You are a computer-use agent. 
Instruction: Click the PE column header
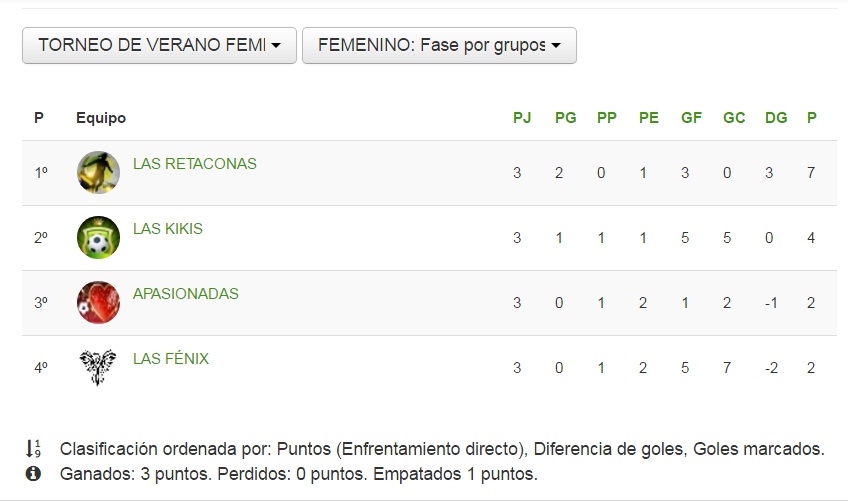[x=649, y=118]
